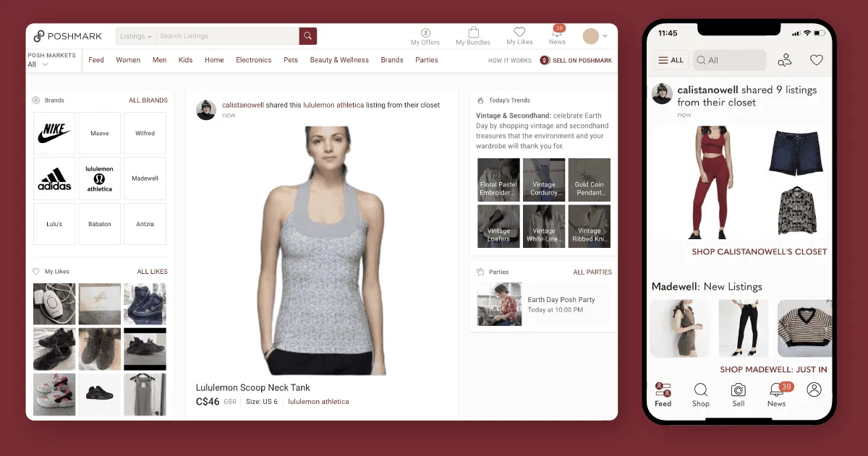The image size is (868, 456).
Task: Select the Aritzia brand tile
Action: (x=145, y=224)
